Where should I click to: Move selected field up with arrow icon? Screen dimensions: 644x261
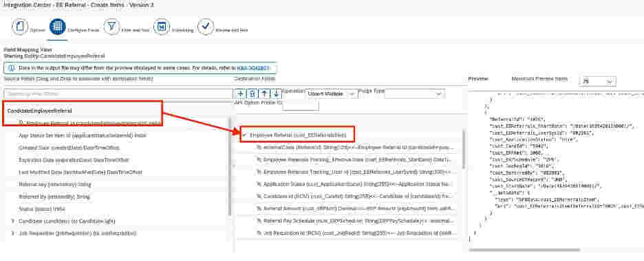pos(264,94)
